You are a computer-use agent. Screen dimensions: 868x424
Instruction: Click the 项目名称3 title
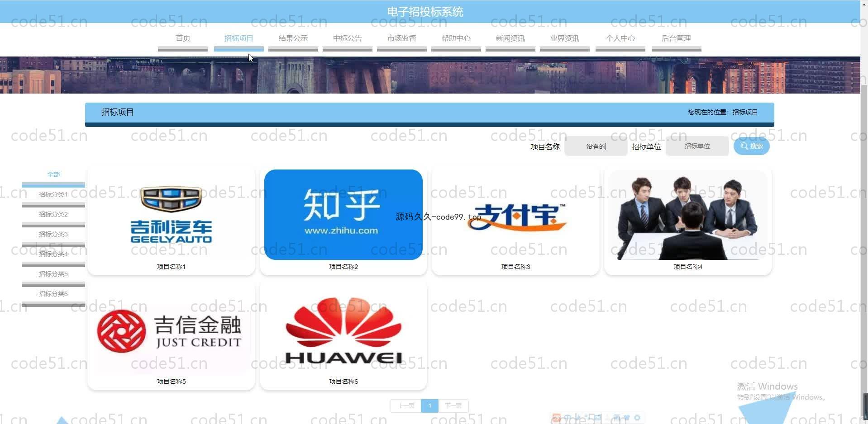515,267
